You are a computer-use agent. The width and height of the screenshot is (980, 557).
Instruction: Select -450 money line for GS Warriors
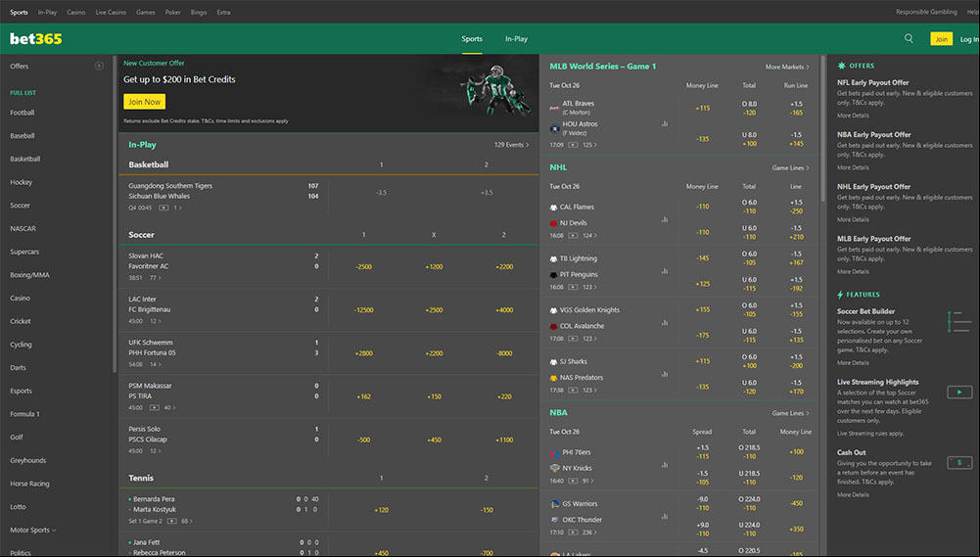[x=796, y=503]
